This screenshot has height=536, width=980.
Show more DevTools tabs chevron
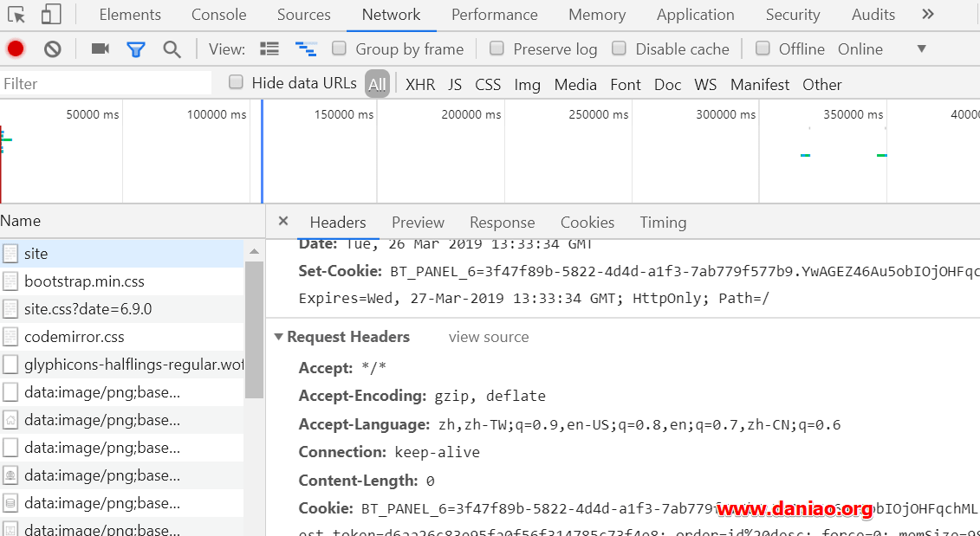point(928,15)
